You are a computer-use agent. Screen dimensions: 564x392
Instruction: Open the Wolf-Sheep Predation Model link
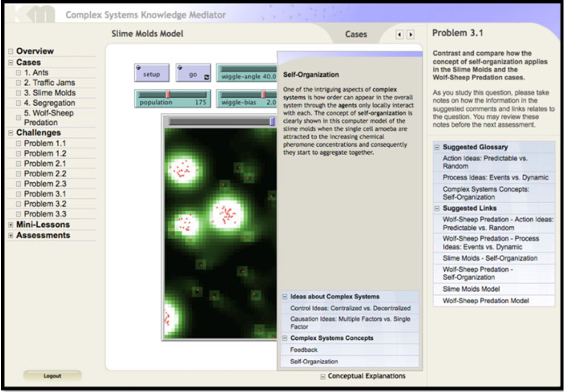(486, 301)
